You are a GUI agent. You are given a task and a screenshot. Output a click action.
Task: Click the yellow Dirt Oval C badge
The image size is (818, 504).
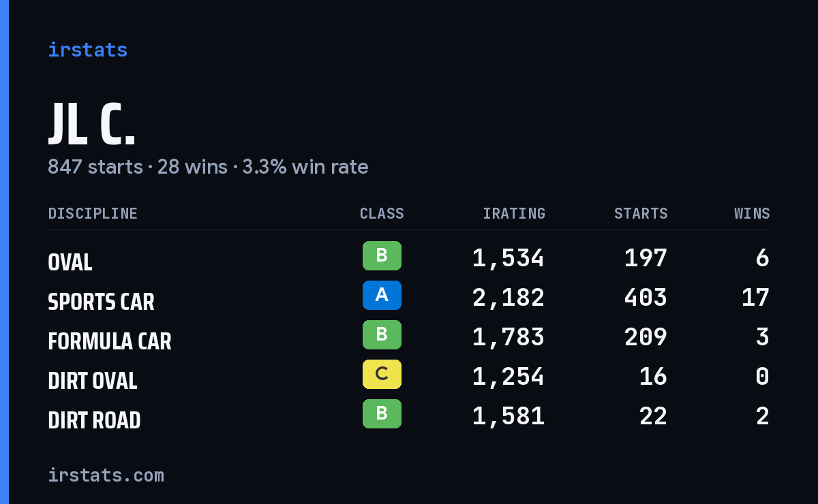[382, 374]
